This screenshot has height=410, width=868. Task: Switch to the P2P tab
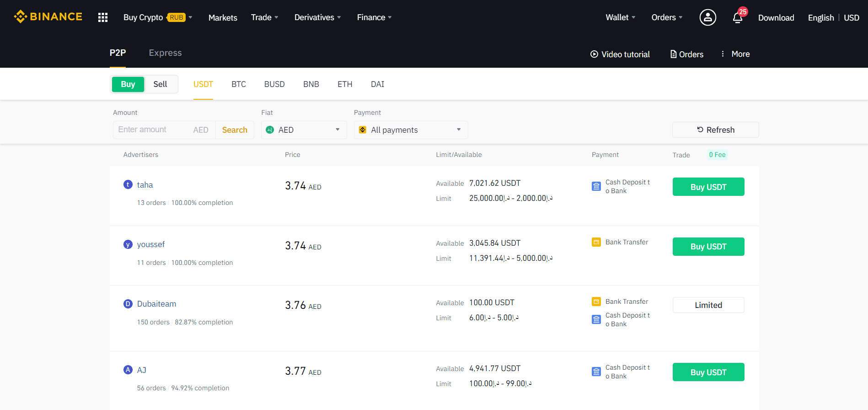tap(118, 53)
